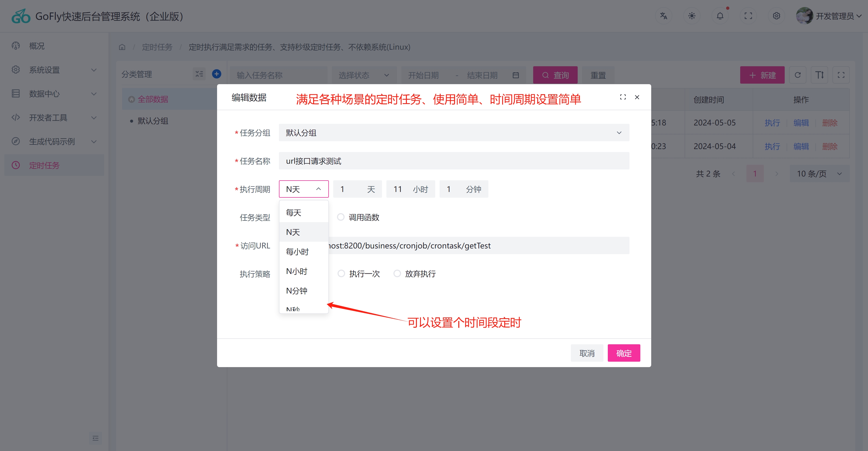The height and width of the screenshot is (451, 868).
Task: Click the calendar icon in date range
Action: click(x=516, y=75)
